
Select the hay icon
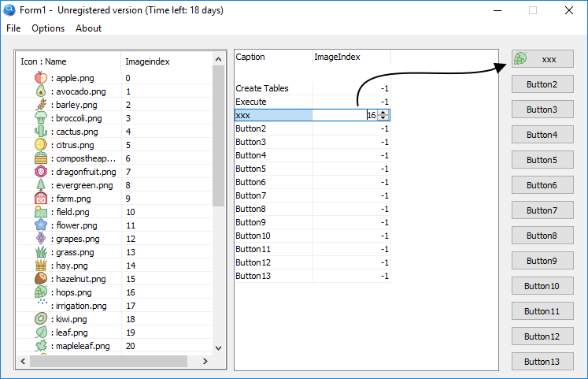tap(41, 266)
